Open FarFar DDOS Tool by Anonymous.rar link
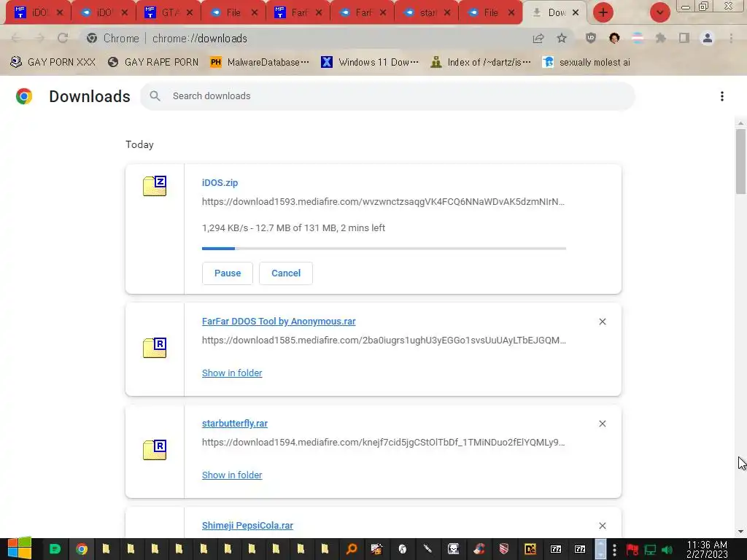Viewport: 747px width, 560px height. click(x=279, y=321)
